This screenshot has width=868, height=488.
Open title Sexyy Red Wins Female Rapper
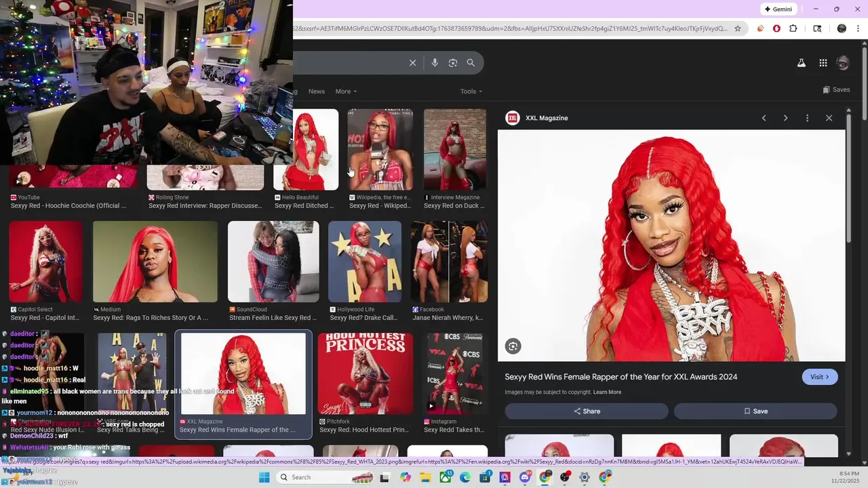[x=621, y=377]
